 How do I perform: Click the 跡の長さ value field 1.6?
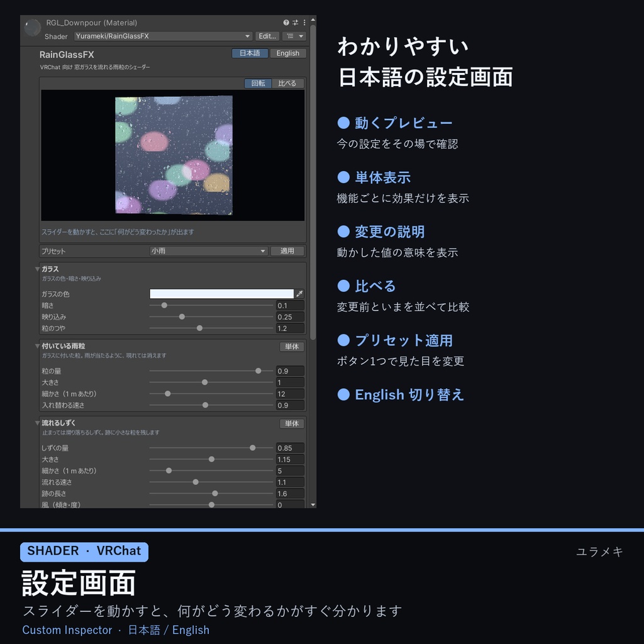tap(290, 494)
